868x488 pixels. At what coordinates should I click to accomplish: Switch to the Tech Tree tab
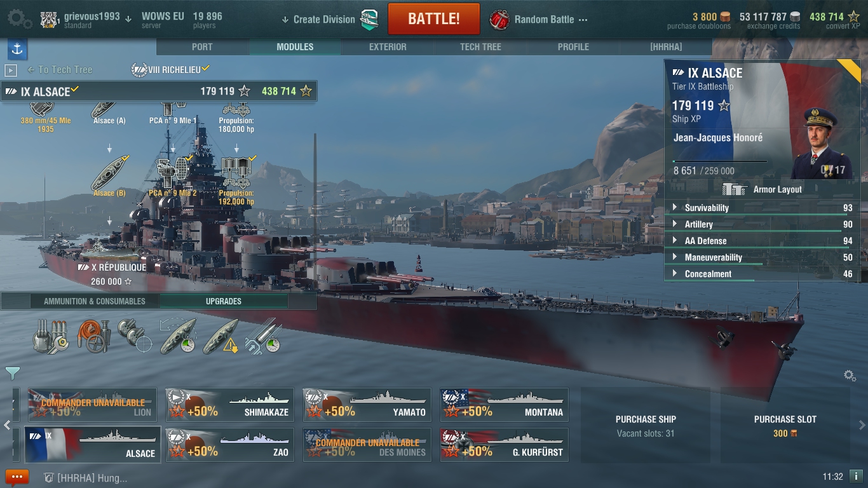click(x=480, y=47)
